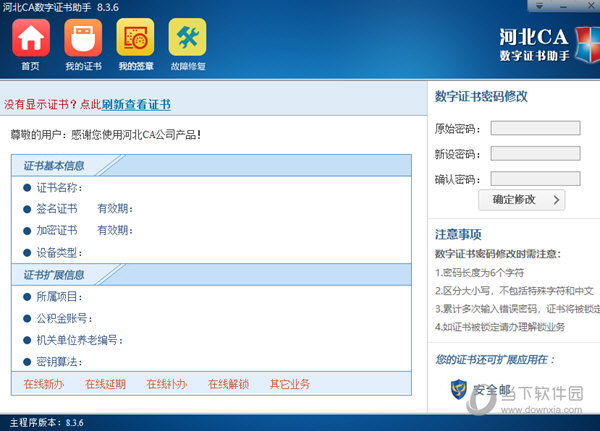Open 在线补办 service link
The width and height of the screenshot is (600, 431).
tap(167, 384)
